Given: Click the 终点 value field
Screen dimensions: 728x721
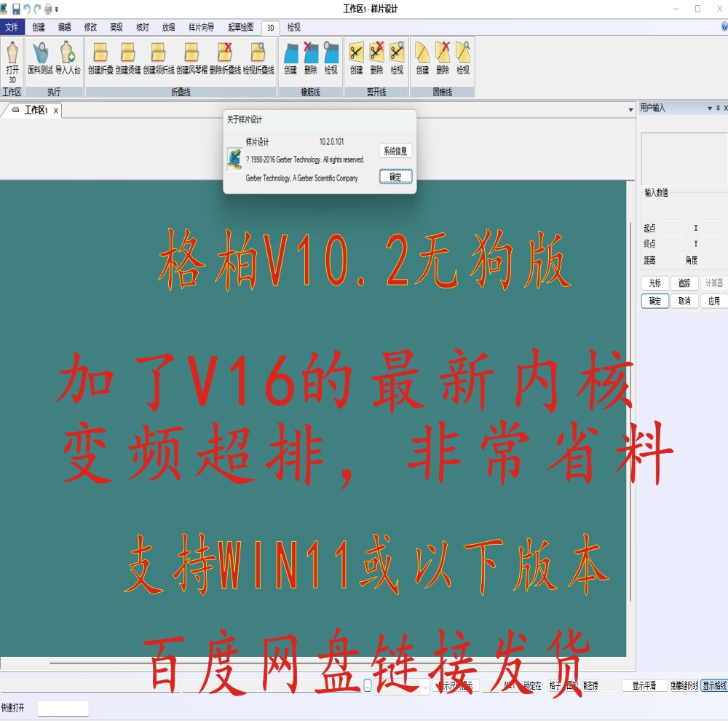Looking at the screenshot, I should [671, 243].
